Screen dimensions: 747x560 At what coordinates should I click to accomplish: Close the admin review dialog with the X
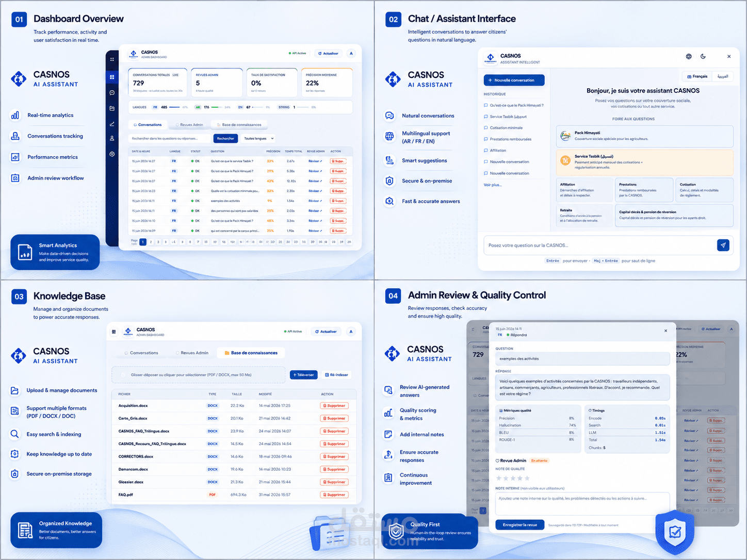(x=666, y=331)
